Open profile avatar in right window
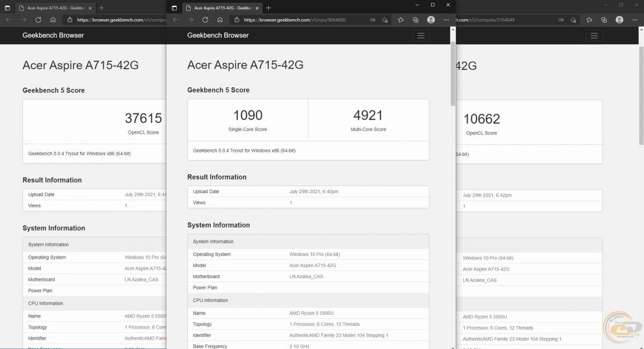 620,20
